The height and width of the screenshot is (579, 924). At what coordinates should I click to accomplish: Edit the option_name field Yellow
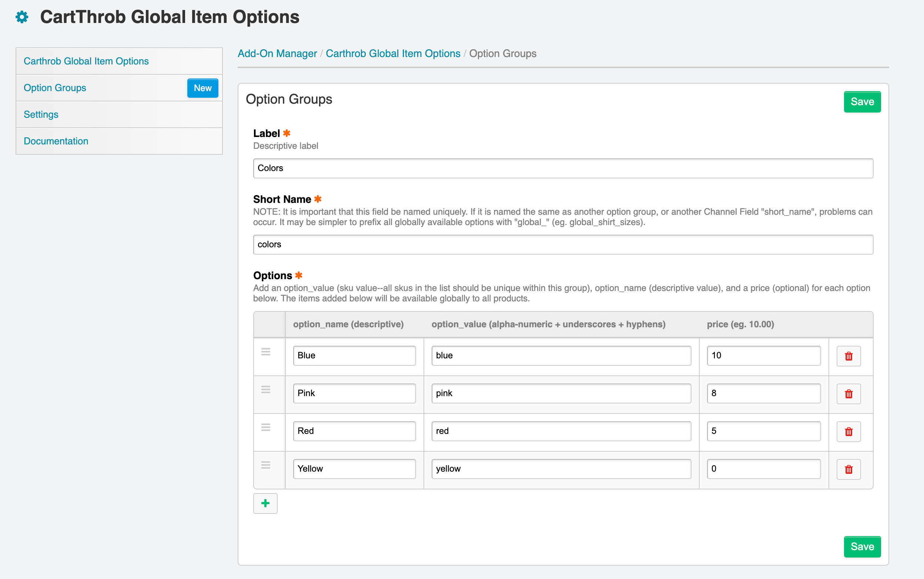pyautogui.click(x=354, y=469)
